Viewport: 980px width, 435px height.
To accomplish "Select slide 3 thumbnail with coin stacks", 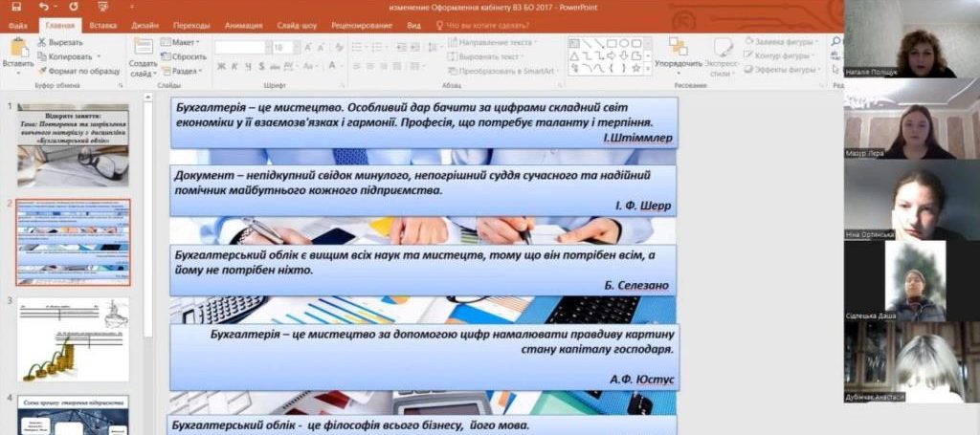I will [73, 339].
